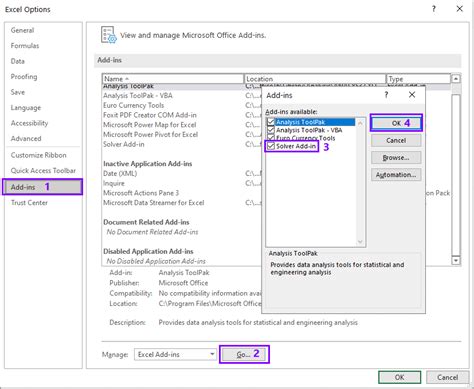Sort list by Location column header

coord(315,79)
